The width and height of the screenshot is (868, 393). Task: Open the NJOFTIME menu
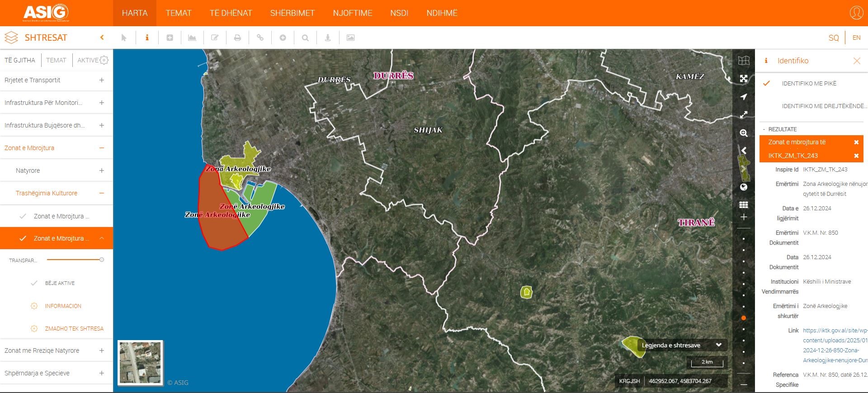pos(353,13)
